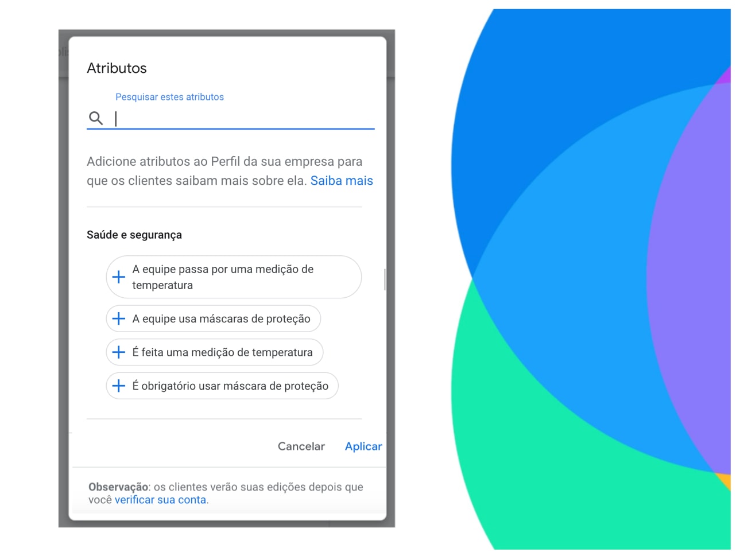Viewport: 736px width, 560px height.
Task: Click the 'Atributos' dialog title
Action: pyautogui.click(x=117, y=68)
